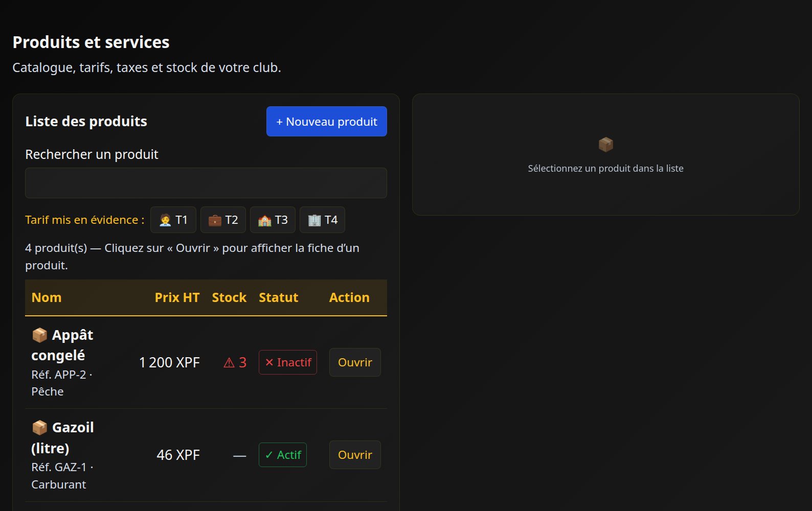Click the package icon beside Appât congelé

tap(39, 335)
